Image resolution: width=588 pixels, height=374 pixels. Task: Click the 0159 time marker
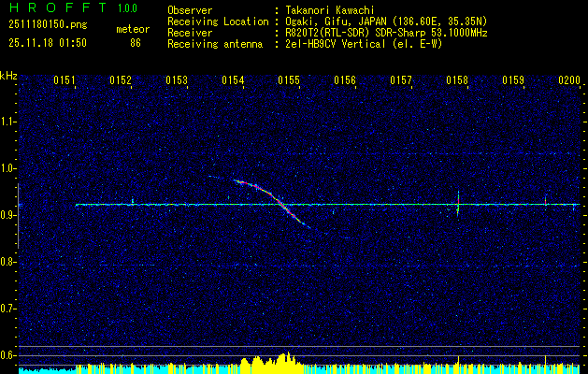513,80
